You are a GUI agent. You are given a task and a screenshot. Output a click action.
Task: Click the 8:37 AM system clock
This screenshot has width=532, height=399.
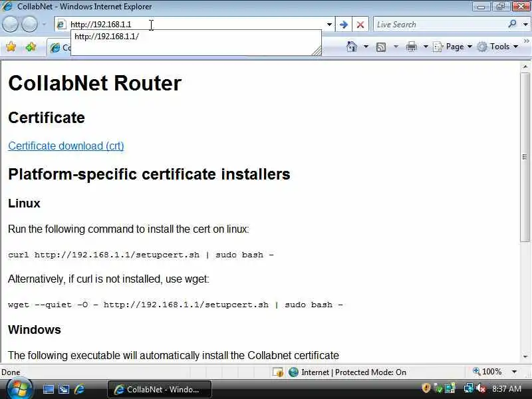coord(506,388)
